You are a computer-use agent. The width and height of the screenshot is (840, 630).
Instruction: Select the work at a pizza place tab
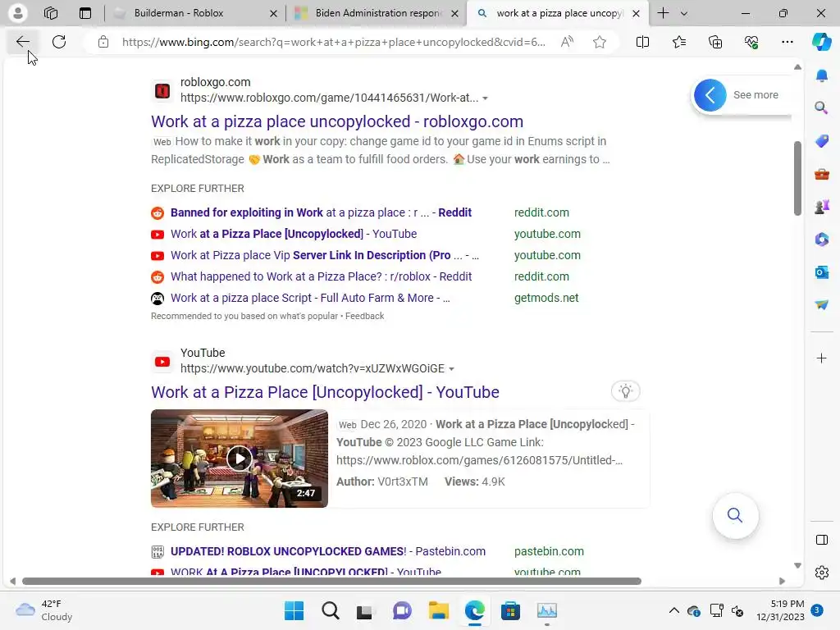(557, 13)
